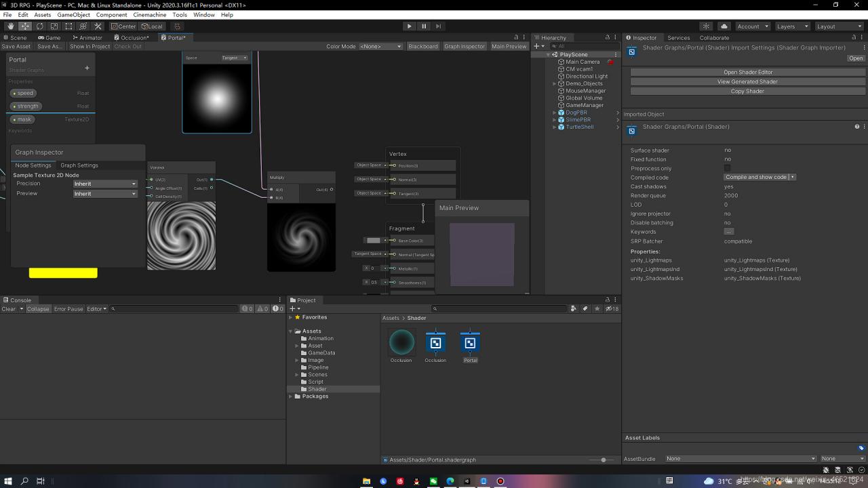Viewport: 868px width, 488px height.
Task: Select the combined Transform tool
Action: pos(83,26)
